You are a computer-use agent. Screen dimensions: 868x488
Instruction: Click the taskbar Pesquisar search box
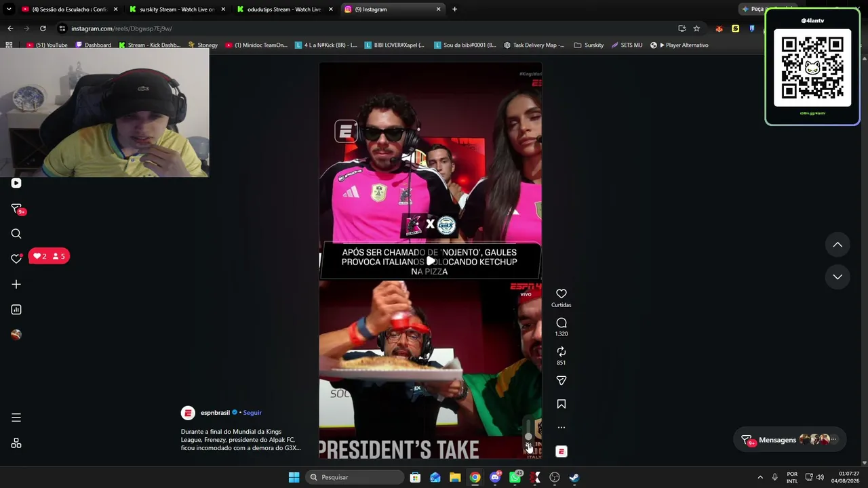coord(354,477)
